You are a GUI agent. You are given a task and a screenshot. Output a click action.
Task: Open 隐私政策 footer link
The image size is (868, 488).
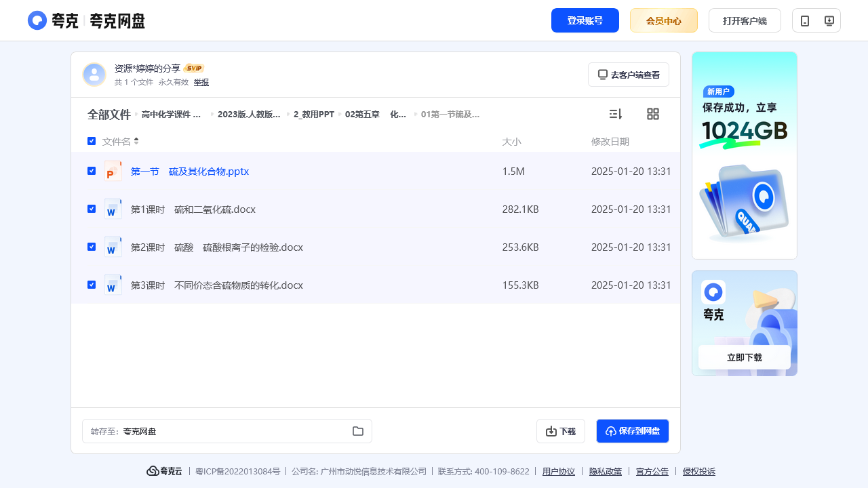click(606, 472)
